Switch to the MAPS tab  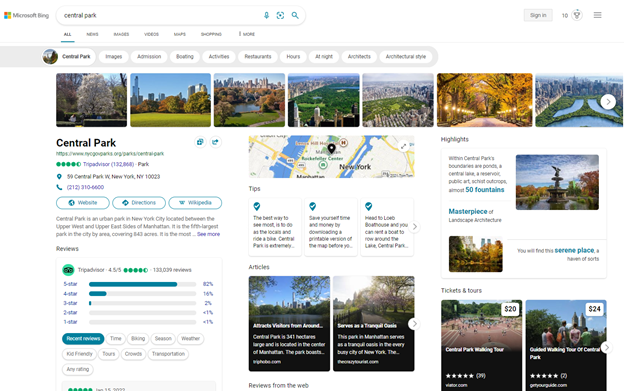point(179,34)
